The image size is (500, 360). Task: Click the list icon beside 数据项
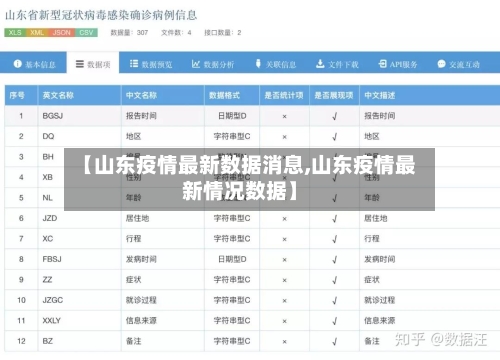pos(80,64)
